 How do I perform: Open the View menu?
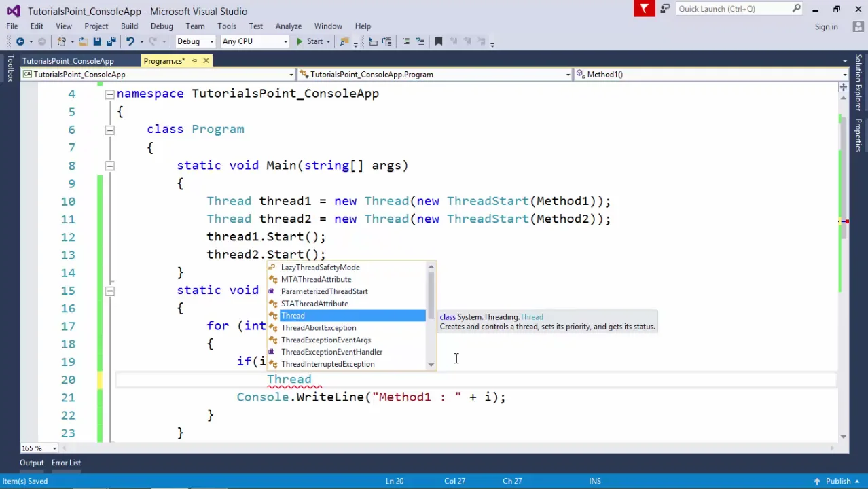pyautogui.click(x=64, y=26)
